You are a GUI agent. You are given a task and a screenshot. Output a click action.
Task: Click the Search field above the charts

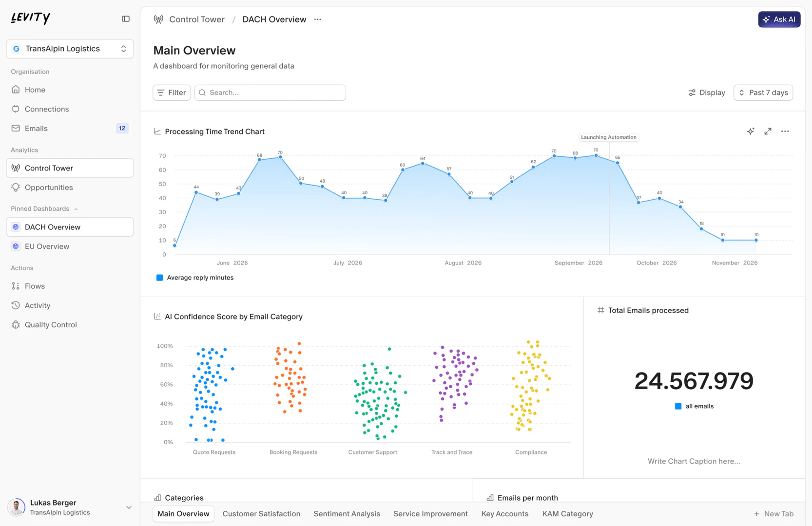[x=270, y=93]
